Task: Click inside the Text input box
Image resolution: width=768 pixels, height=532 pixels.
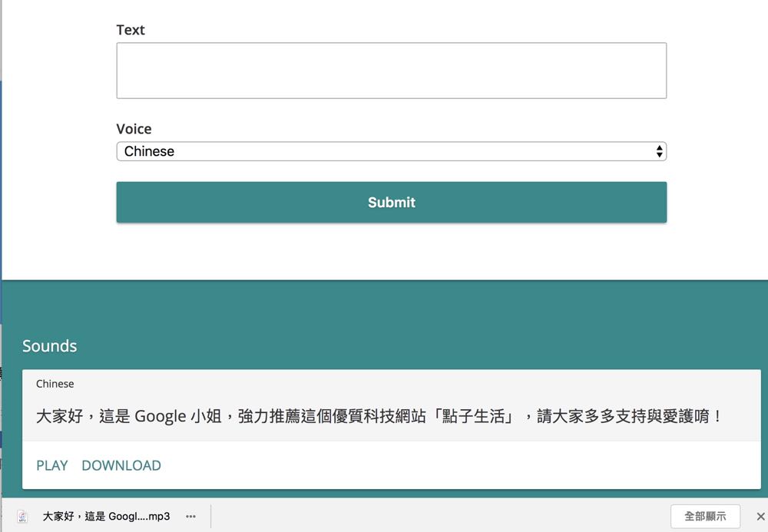Action: click(x=391, y=71)
